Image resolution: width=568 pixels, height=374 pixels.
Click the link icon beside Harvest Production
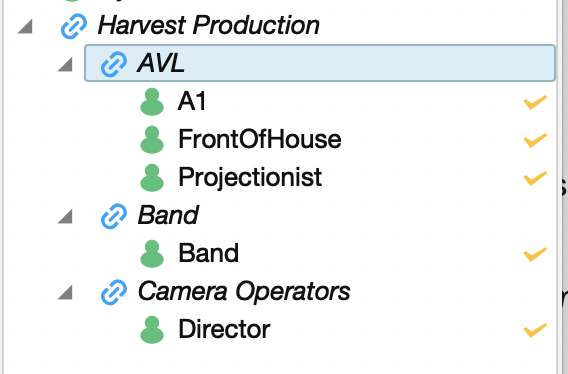tap(74, 26)
